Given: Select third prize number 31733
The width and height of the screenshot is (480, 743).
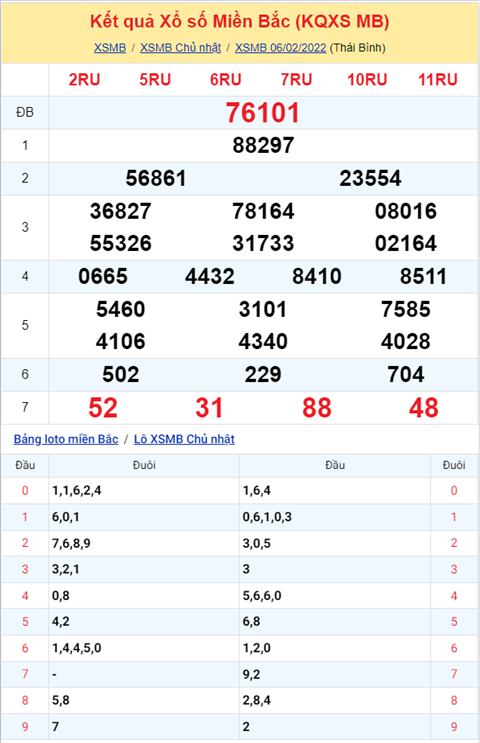Looking at the screenshot, I should click(263, 244).
